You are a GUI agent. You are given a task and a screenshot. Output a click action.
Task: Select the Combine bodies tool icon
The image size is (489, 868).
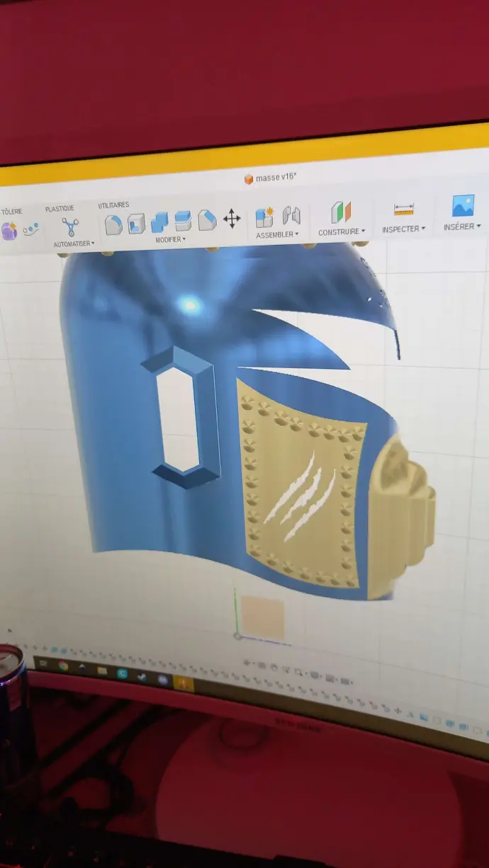pos(159,222)
